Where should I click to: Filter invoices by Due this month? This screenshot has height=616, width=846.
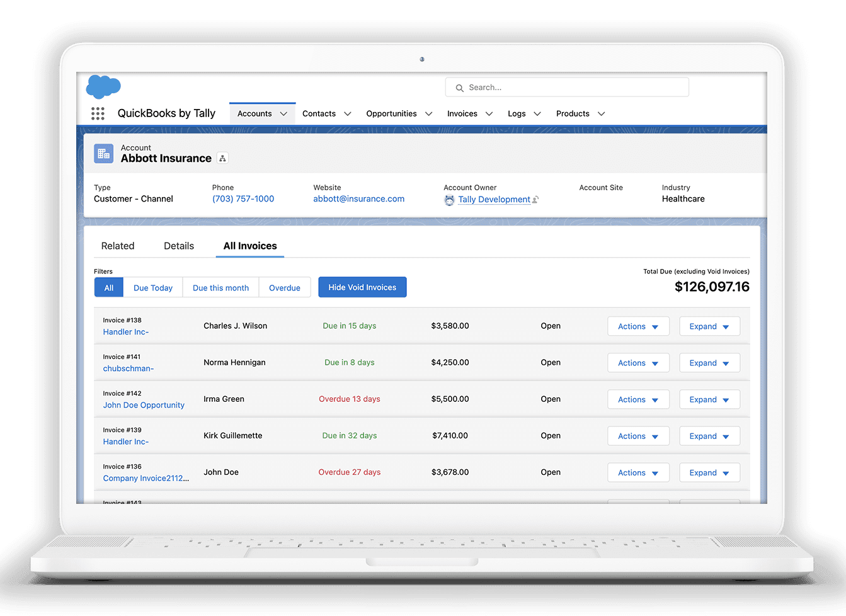click(x=220, y=288)
